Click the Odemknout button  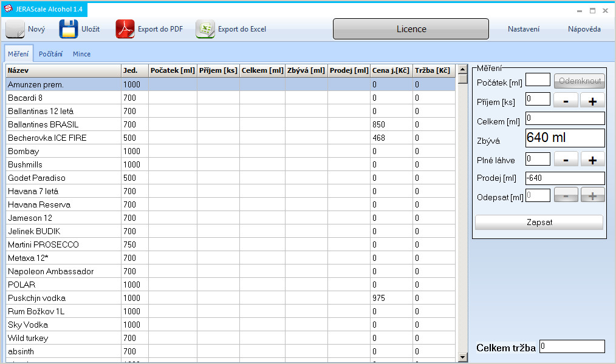580,81
